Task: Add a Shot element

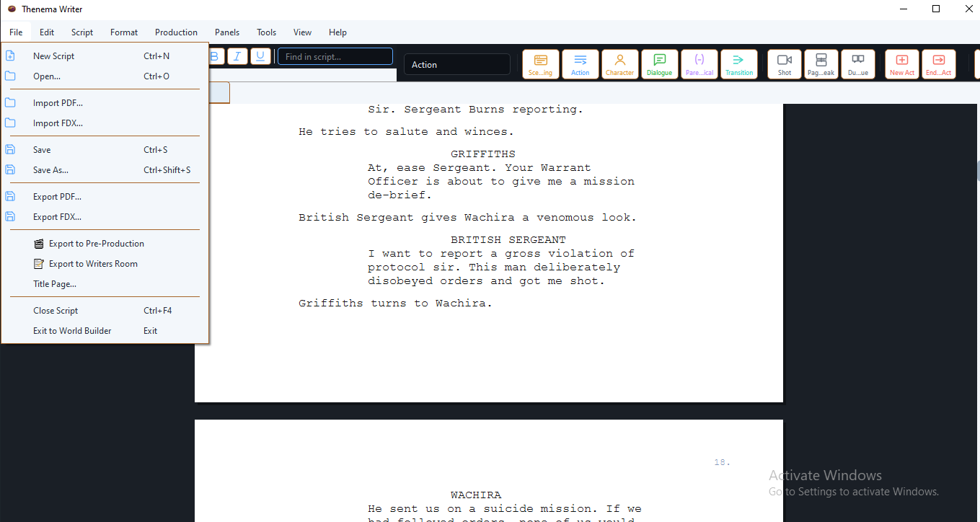Action: coord(785,64)
